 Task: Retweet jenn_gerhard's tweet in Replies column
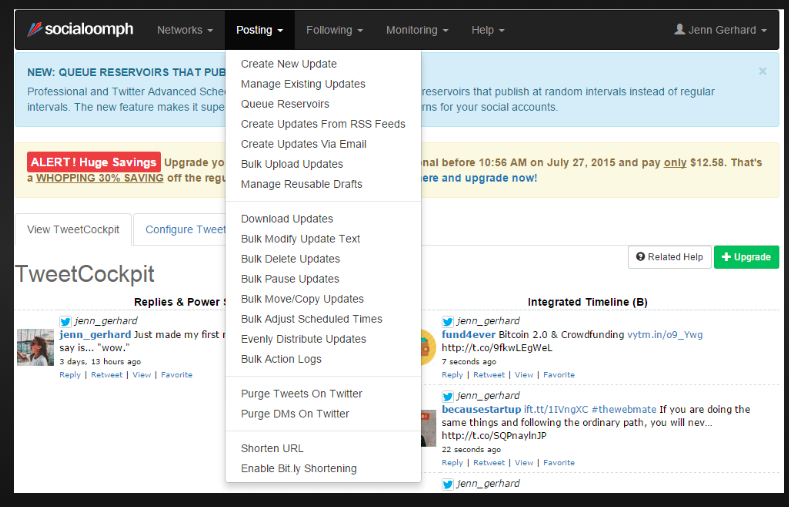(x=107, y=375)
